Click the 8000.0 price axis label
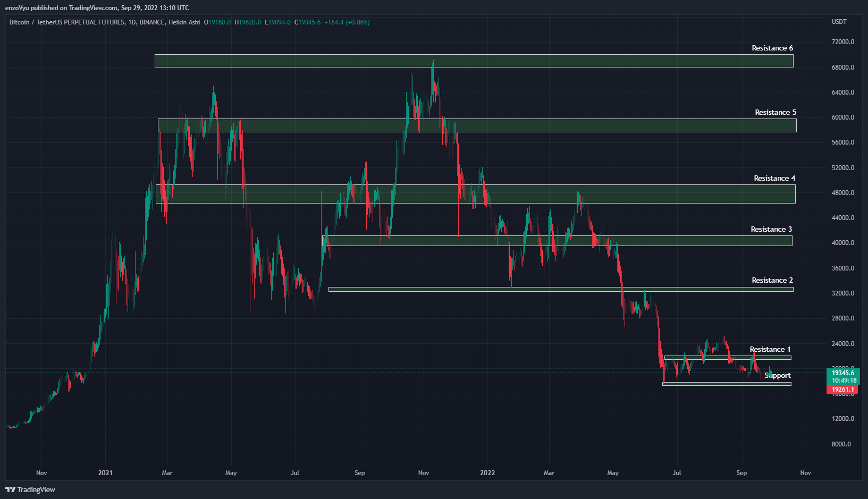The image size is (868, 499). pos(841,444)
